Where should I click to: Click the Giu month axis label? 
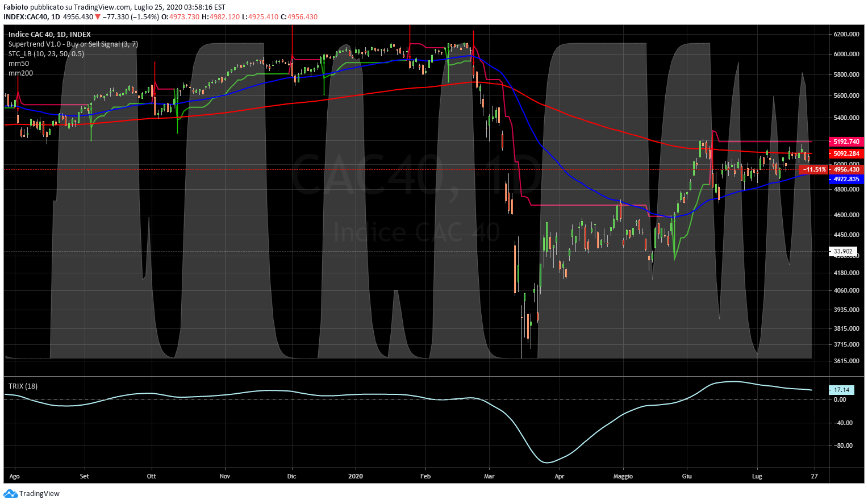(x=687, y=476)
